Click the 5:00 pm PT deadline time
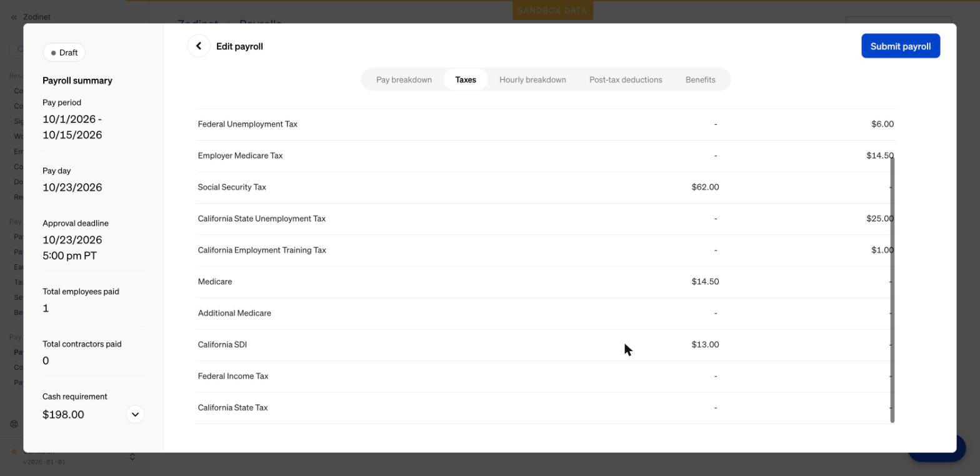 tap(69, 255)
